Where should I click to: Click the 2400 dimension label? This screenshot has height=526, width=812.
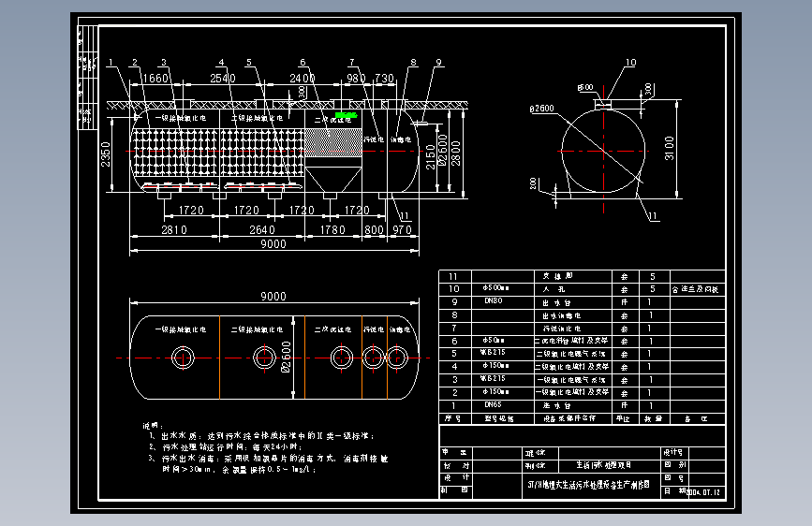[303, 79]
